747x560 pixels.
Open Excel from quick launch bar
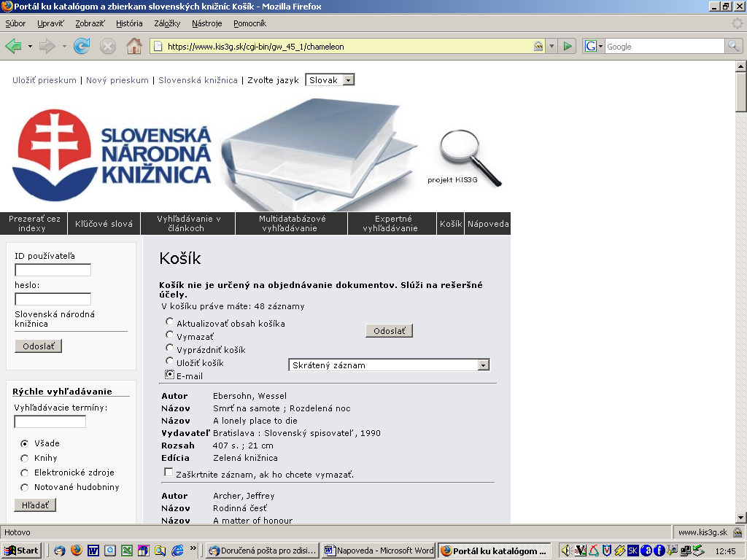127,551
